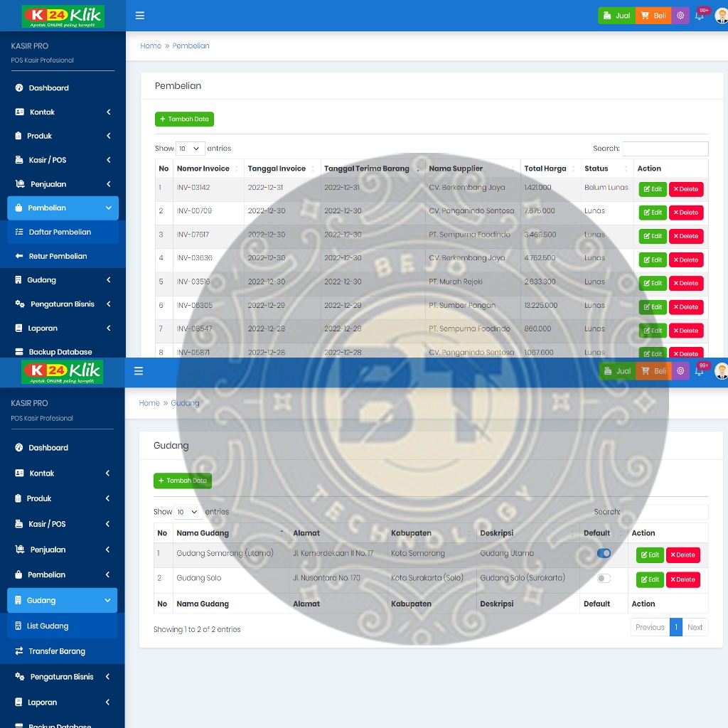
Task: Sort by Nama Gudang column header
Action: pyautogui.click(x=231, y=533)
